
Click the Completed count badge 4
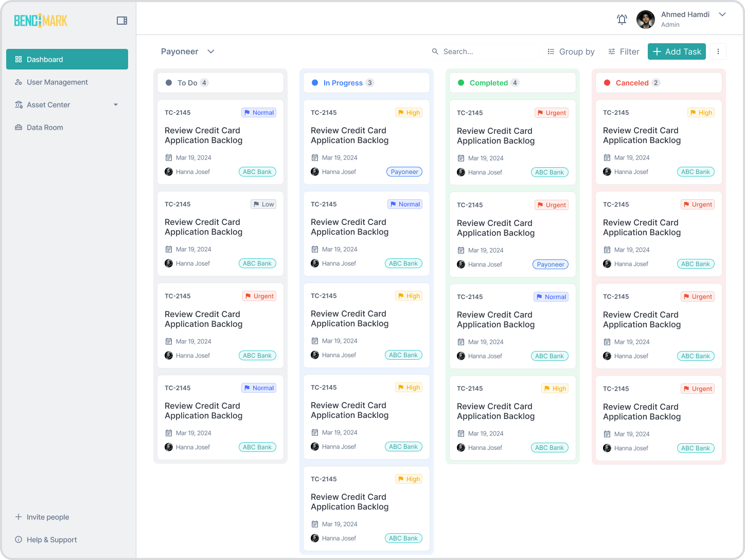[x=515, y=83]
